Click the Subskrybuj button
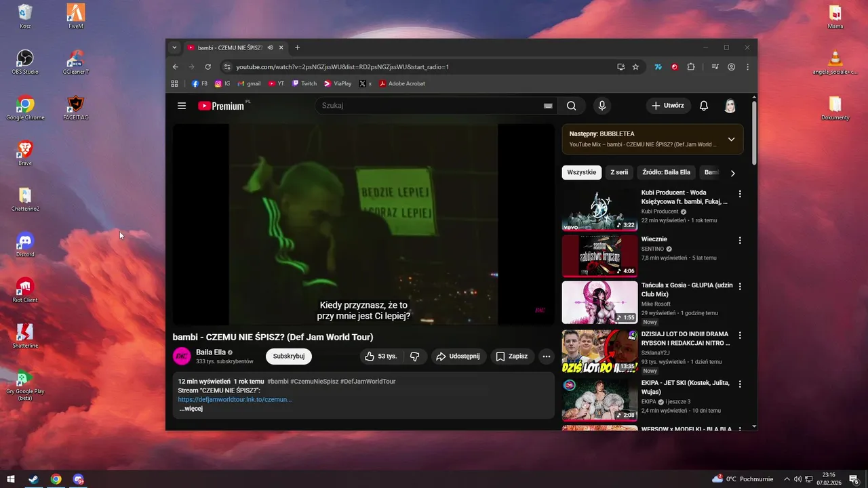 point(289,357)
